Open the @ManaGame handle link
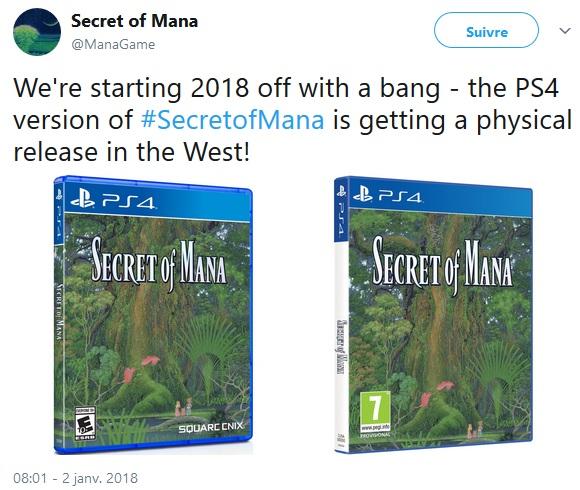The image size is (580, 490). (x=113, y=44)
